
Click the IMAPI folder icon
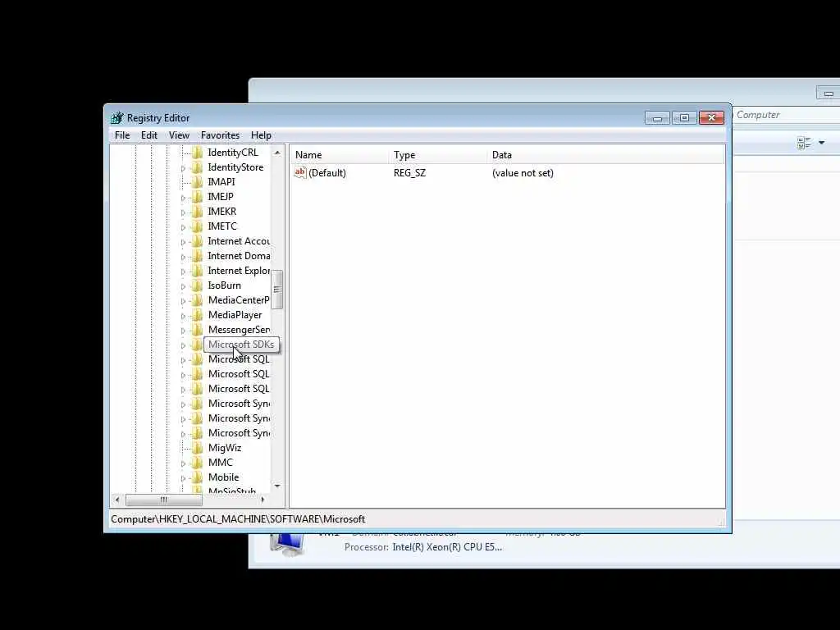click(x=197, y=182)
